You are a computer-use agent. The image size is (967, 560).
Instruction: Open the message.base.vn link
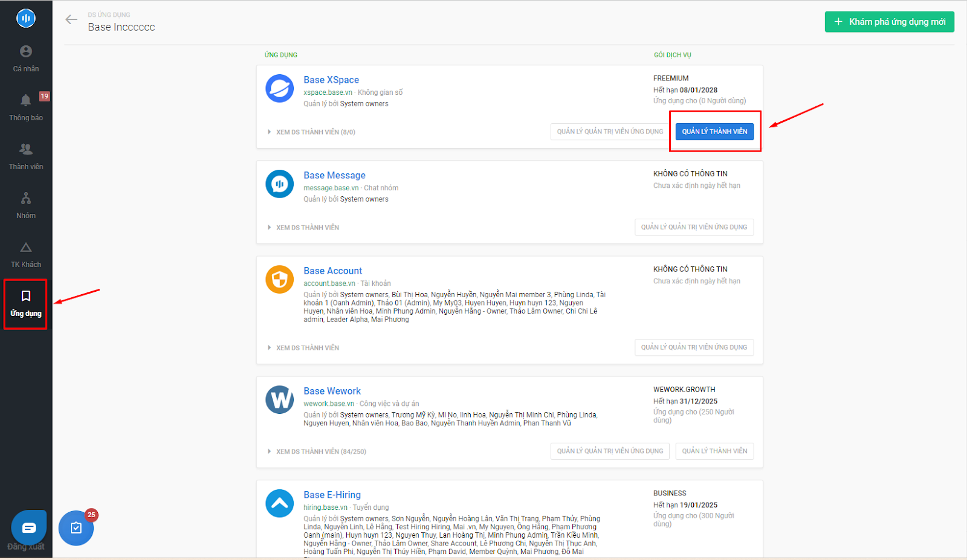331,188
